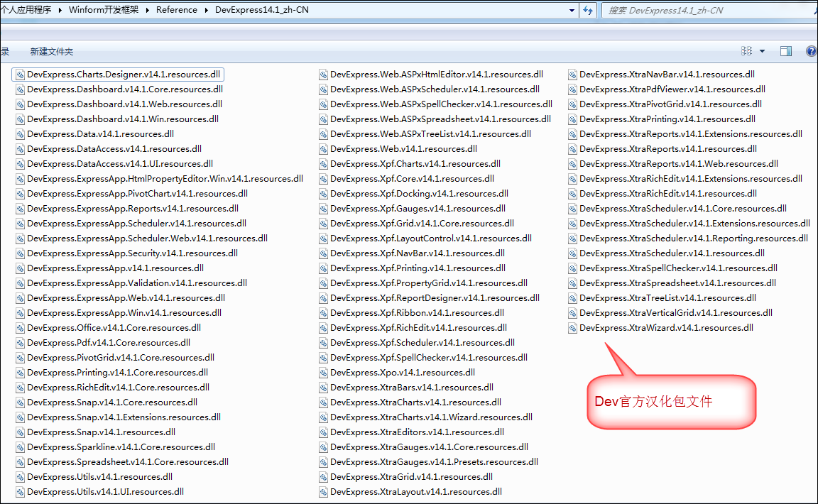818x504 pixels.
Task: Click the 新建文件夹 button
Action: [52, 52]
